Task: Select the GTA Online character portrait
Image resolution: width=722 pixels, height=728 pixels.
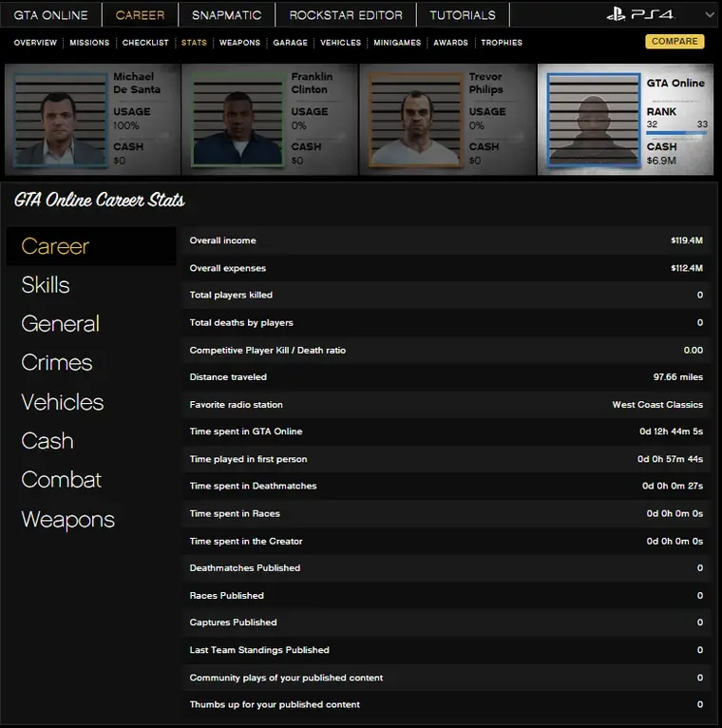Action: tap(592, 119)
